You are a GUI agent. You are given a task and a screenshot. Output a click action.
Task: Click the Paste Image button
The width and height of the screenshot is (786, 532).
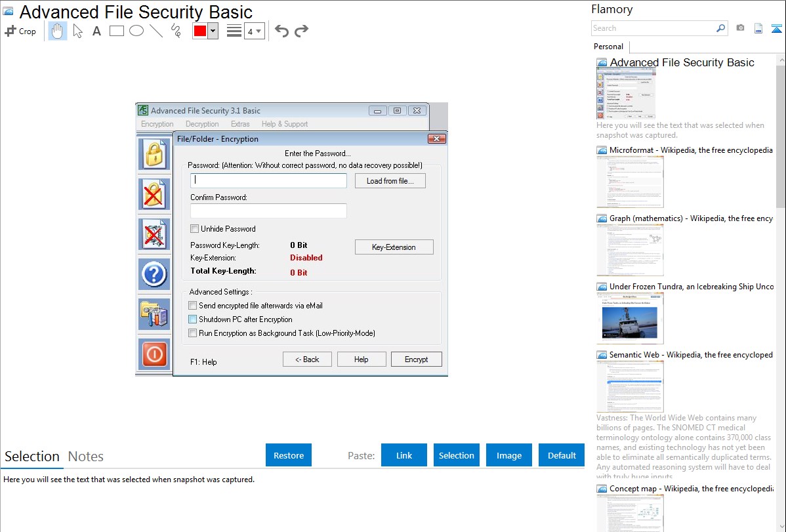click(x=508, y=455)
